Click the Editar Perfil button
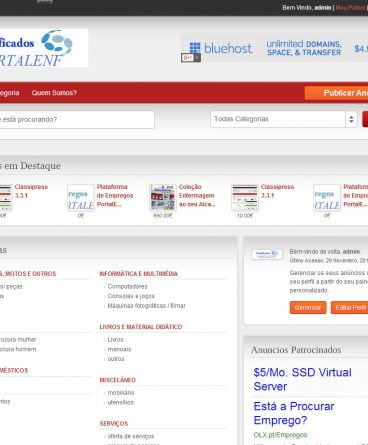This screenshot has width=368, height=445. (x=350, y=308)
